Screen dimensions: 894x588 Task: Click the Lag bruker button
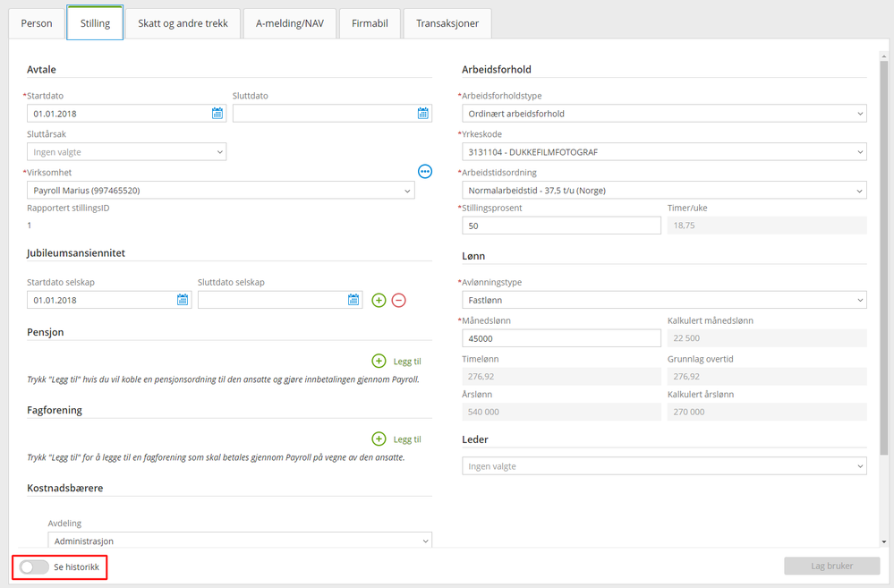point(832,566)
